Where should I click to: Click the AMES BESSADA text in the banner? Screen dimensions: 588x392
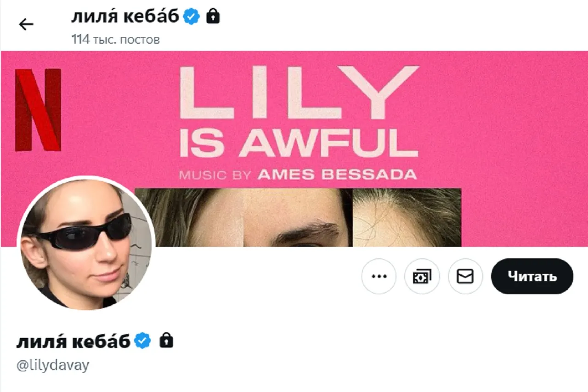[x=338, y=174]
